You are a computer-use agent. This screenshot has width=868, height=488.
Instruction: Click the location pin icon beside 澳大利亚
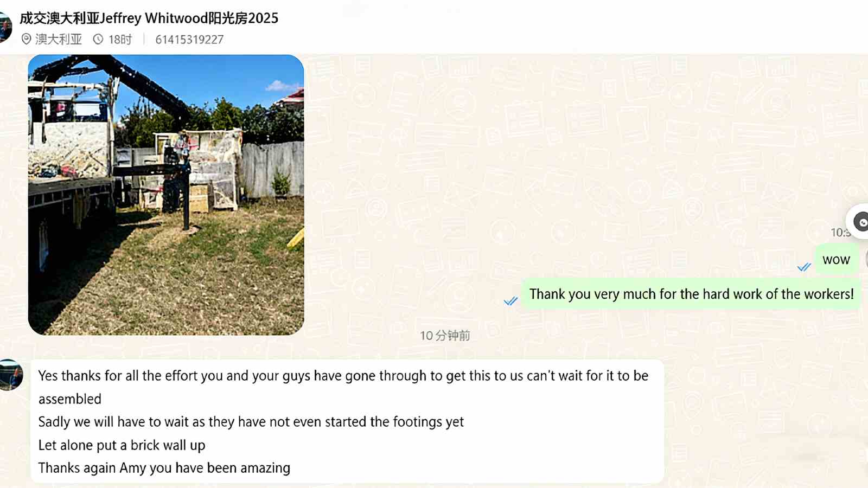26,39
